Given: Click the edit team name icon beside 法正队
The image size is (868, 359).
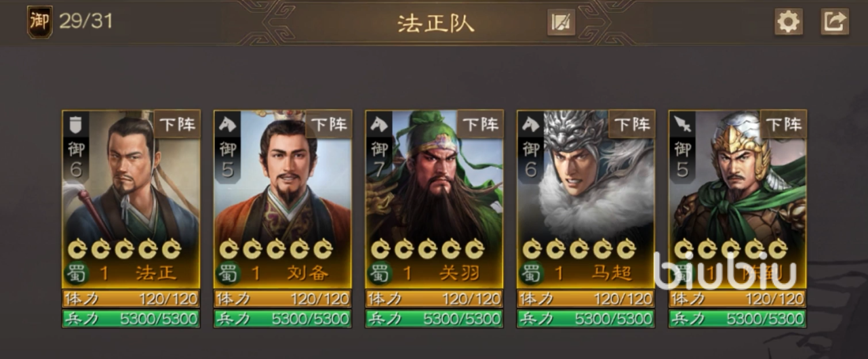Looking at the screenshot, I should point(561,22).
